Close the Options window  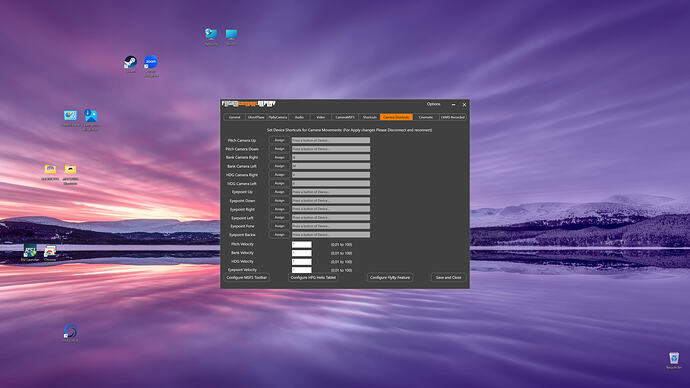point(464,105)
